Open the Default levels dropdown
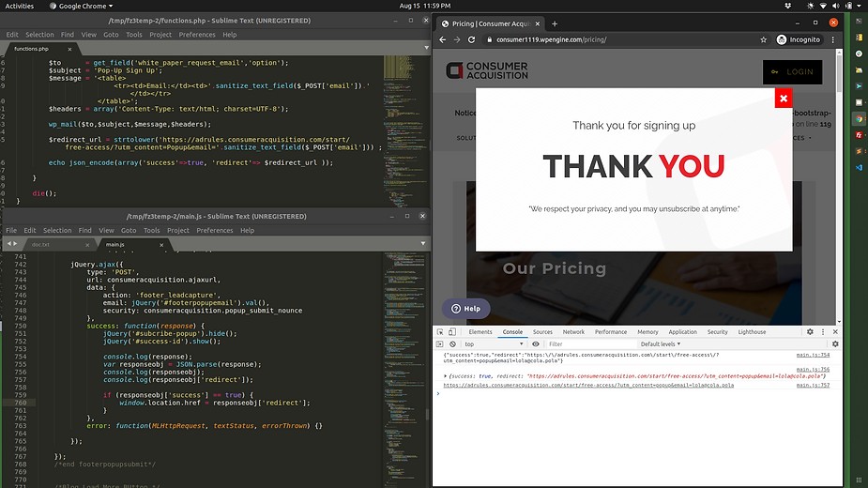Image resolution: width=868 pixels, height=488 pixels. (x=661, y=344)
